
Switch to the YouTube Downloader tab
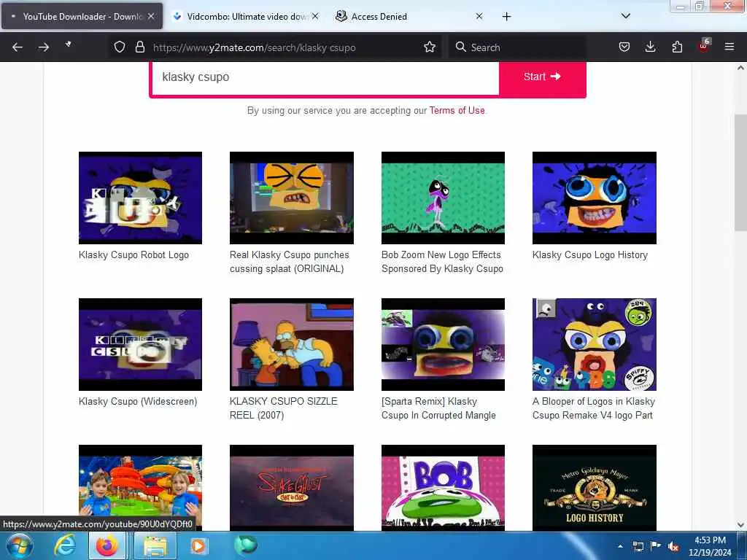tap(82, 16)
